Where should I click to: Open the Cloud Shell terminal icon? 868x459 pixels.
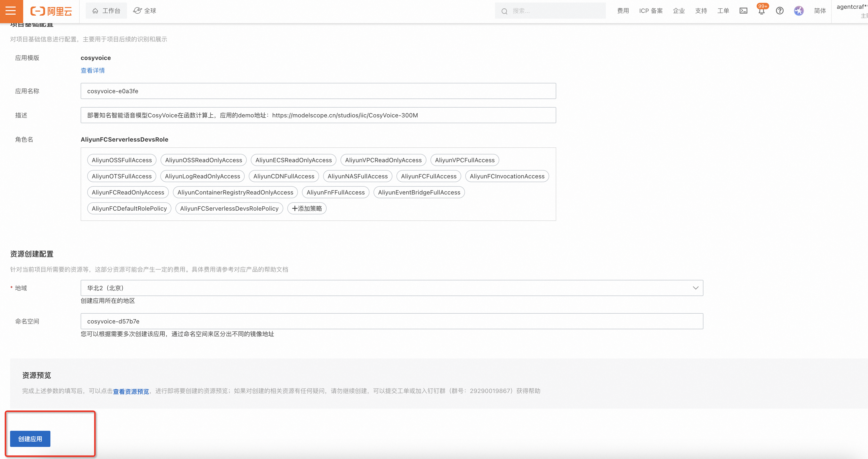coord(743,10)
